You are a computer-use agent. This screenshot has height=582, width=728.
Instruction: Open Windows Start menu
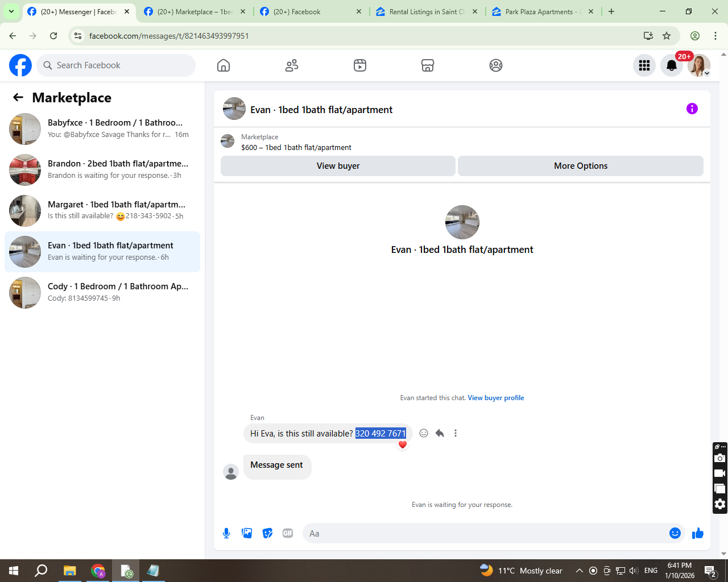[x=14, y=571]
